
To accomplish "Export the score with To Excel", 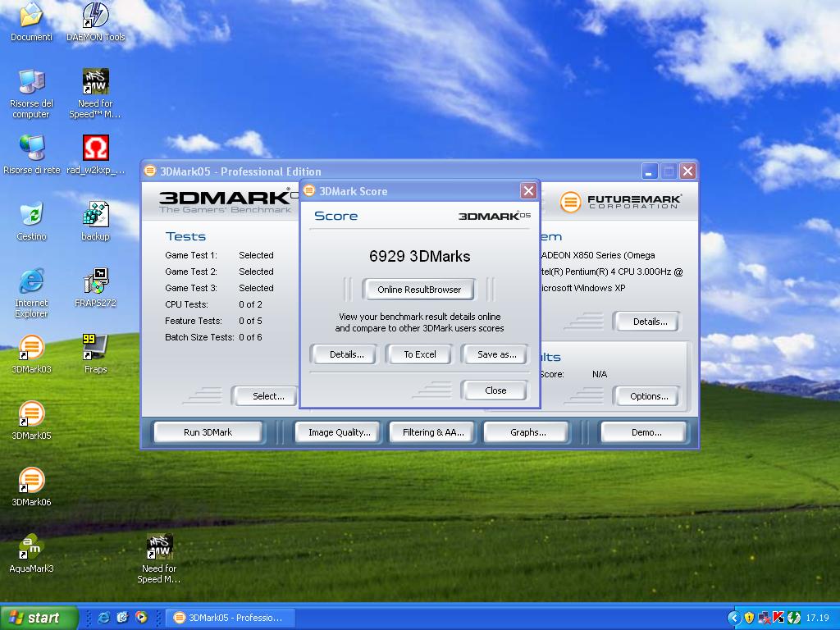I will (x=420, y=354).
